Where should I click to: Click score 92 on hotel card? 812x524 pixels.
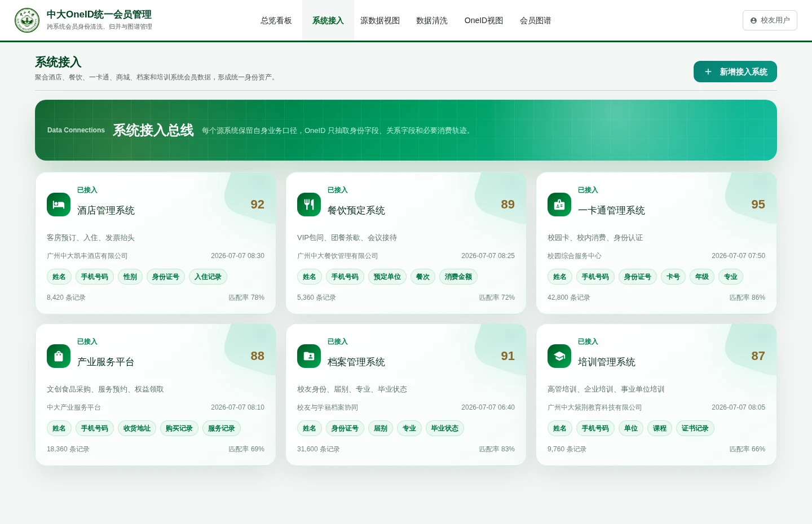click(258, 205)
